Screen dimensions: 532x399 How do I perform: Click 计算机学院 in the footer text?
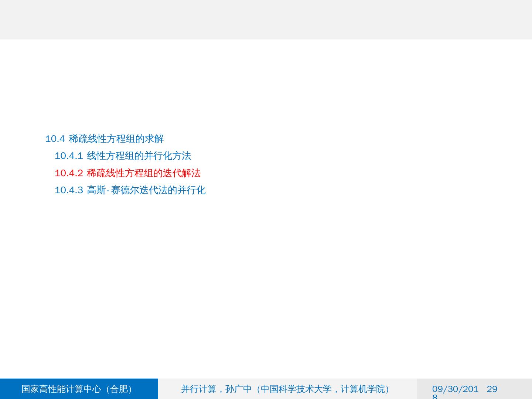coord(362,389)
